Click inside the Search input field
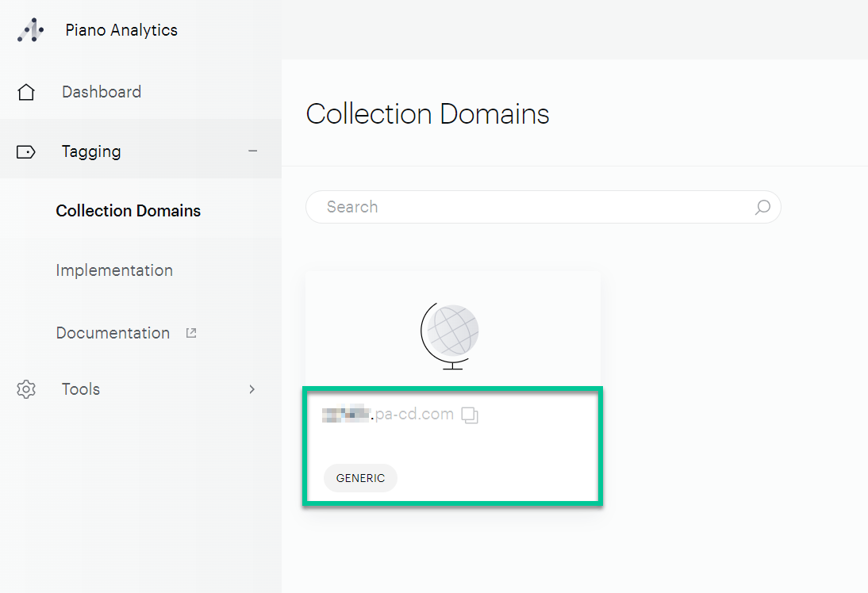Screen dimensions: 868x593 click(476, 207)
